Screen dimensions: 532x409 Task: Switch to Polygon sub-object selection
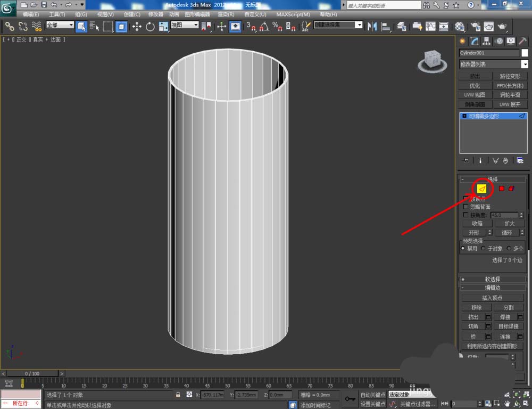pyautogui.click(x=501, y=189)
